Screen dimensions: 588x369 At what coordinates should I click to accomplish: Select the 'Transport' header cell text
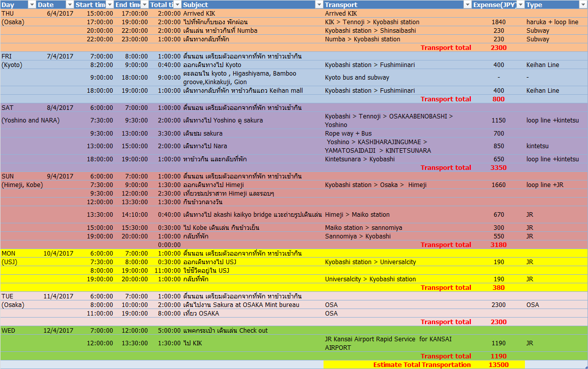coord(341,5)
